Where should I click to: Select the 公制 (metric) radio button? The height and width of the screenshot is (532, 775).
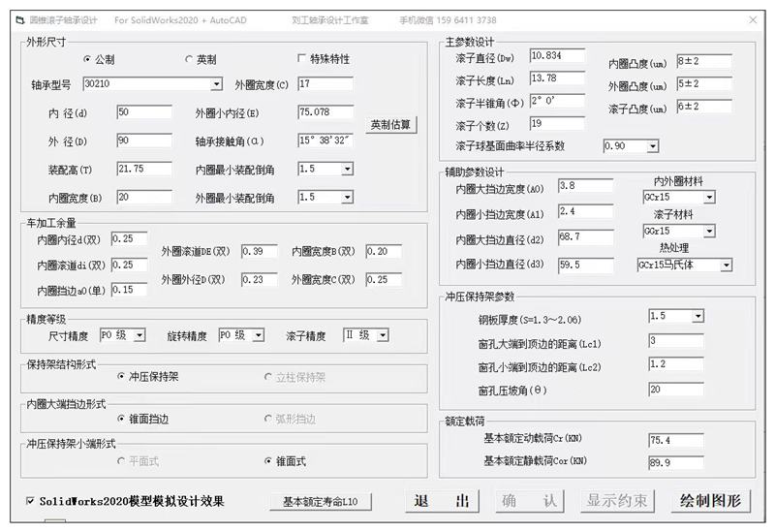pos(87,60)
